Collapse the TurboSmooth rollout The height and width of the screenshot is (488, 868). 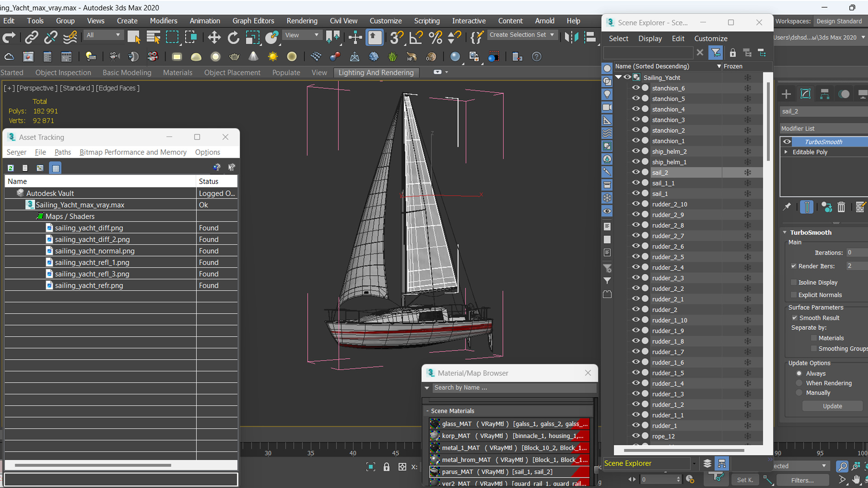[785, 232]
